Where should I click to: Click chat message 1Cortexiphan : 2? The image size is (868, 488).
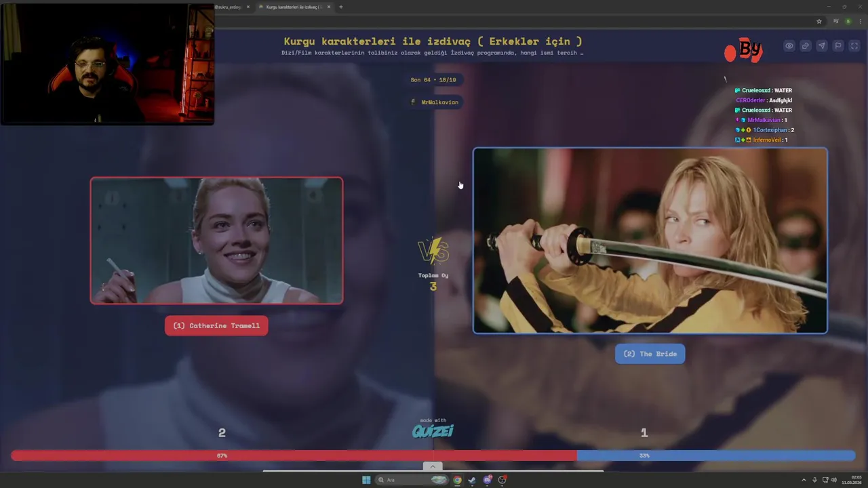click(764, 130)
